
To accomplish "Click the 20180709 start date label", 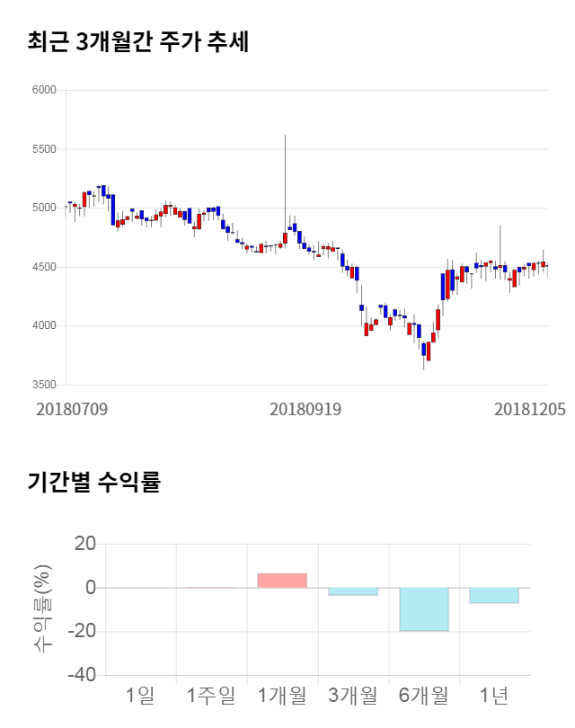I will (x=72, y=409).
